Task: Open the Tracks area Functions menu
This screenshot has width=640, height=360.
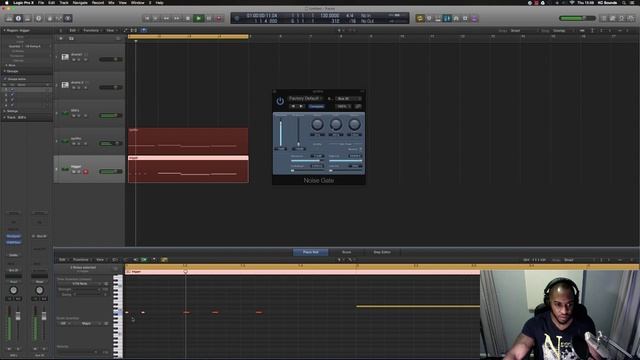Action: [92, 30]
